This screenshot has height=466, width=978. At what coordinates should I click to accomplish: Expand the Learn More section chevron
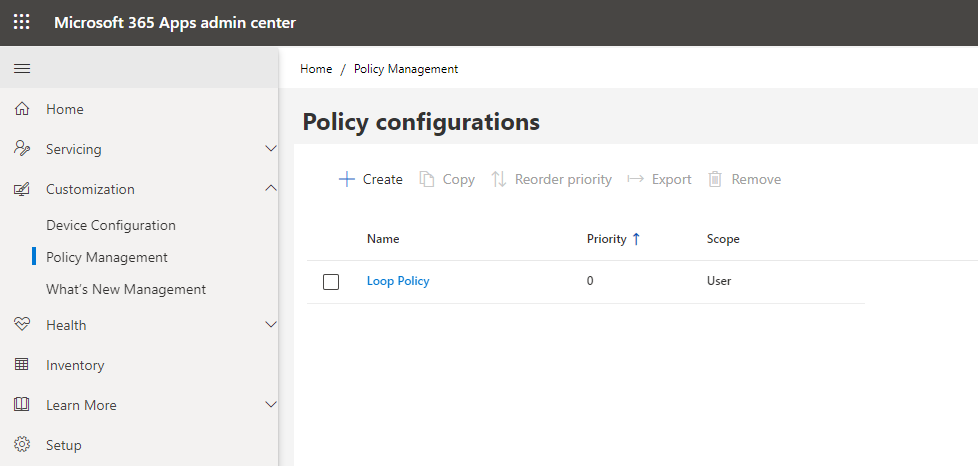click(x=271, y=404)
